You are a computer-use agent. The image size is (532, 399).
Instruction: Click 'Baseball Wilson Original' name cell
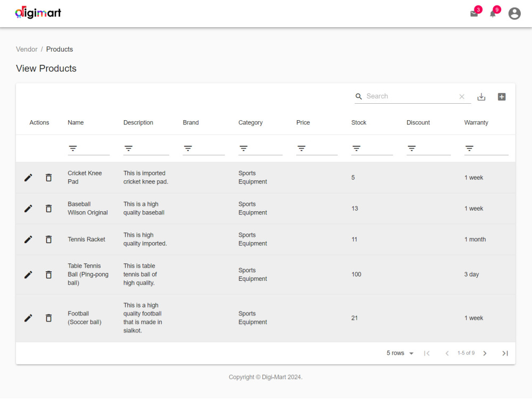88,209
